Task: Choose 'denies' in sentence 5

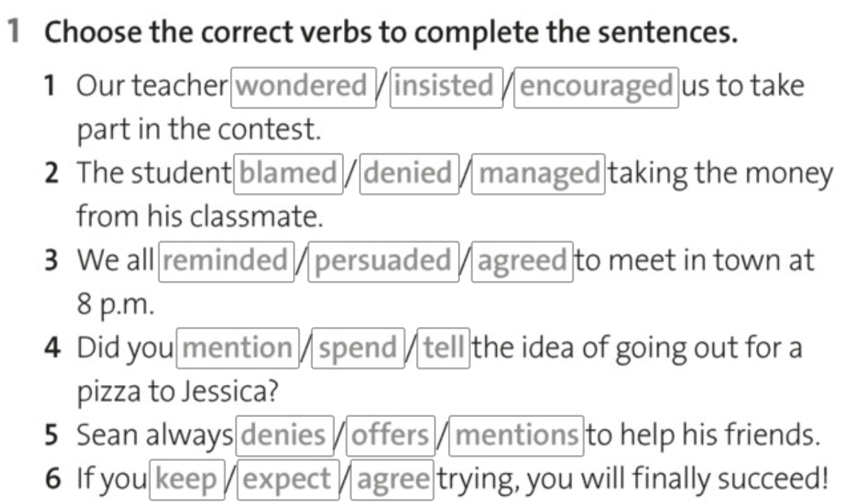Action: coord(284,435)
